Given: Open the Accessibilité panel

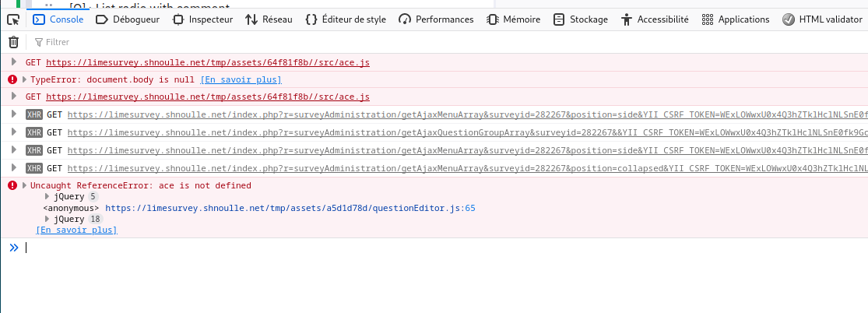Looking at the screenshot, I should point(654,19).
